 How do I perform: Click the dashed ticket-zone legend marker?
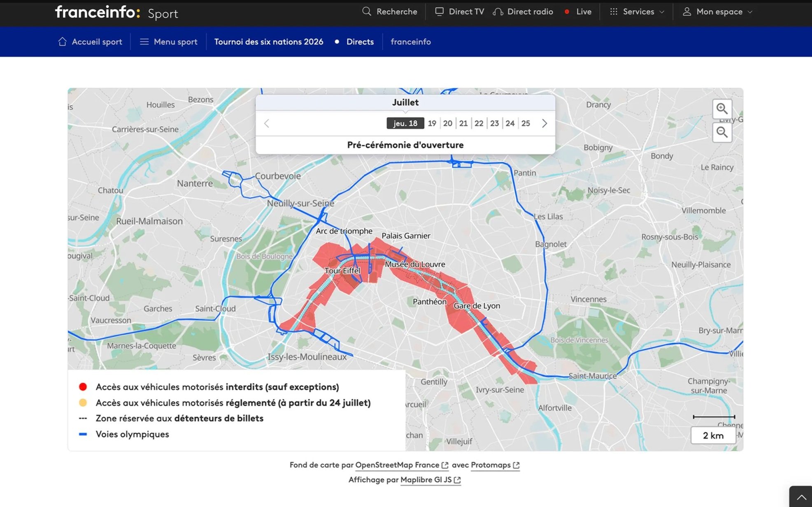coord(83,419)
